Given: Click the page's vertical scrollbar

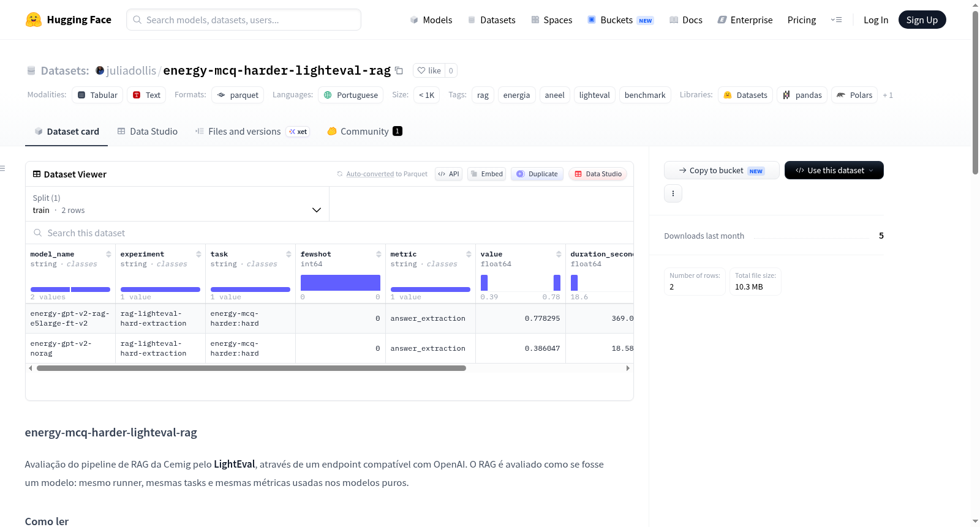Looking at the screenshot, I should click(975, 92).
